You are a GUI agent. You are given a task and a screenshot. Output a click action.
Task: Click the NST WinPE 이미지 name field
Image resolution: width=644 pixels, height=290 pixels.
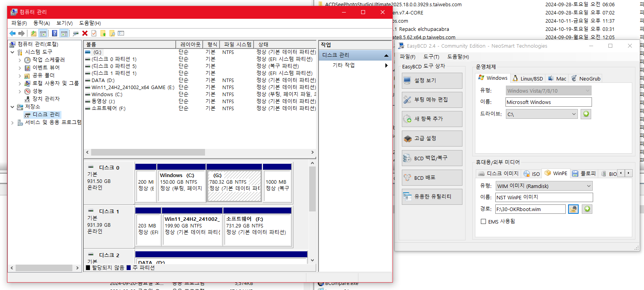click(544, 197)
